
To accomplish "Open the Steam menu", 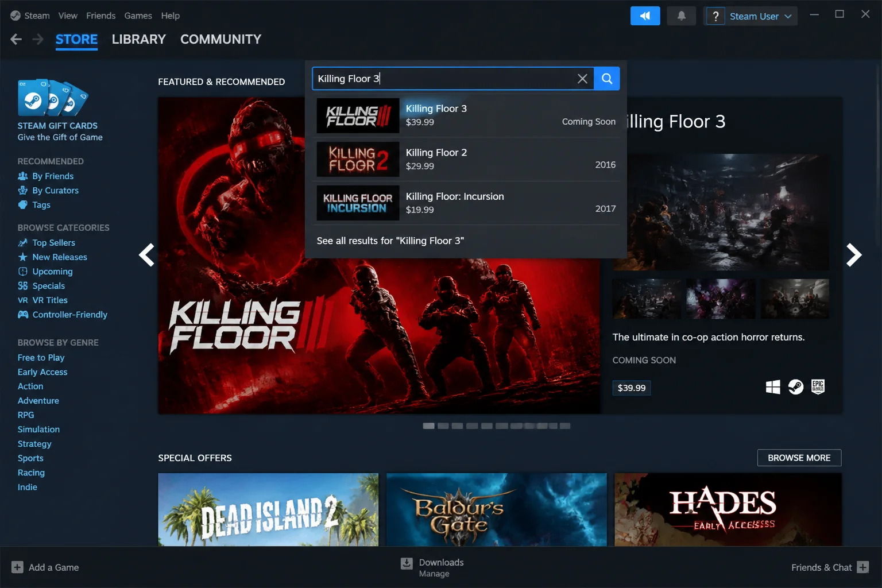I will (37, 16).
